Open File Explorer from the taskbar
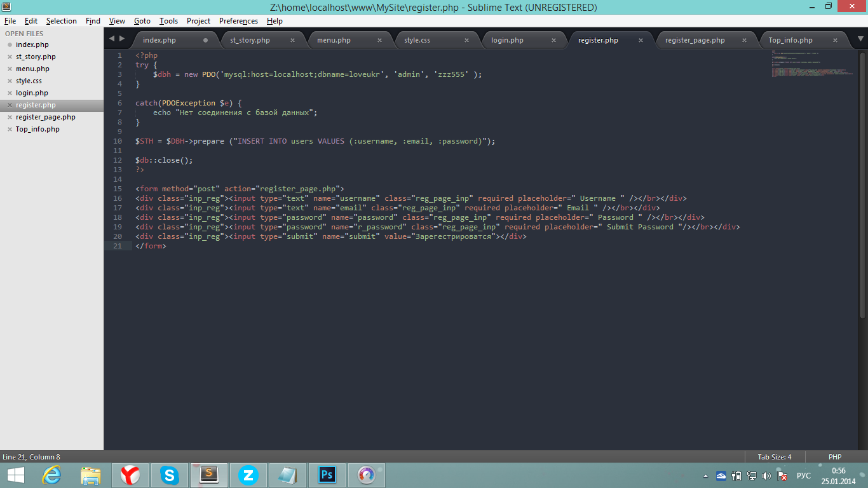This screenshot has width=868, height=488. [91, 475]
